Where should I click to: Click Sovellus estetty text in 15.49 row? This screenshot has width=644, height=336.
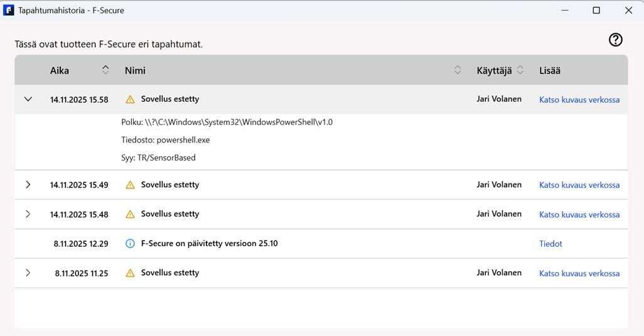coord(170,185)
